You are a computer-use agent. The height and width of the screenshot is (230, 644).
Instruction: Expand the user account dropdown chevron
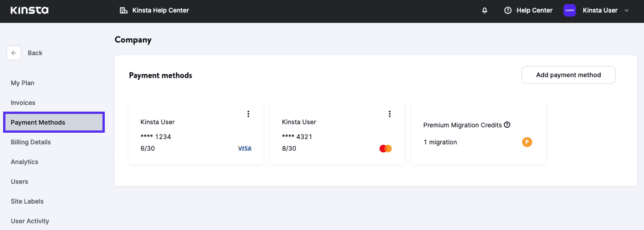(627, 10)
